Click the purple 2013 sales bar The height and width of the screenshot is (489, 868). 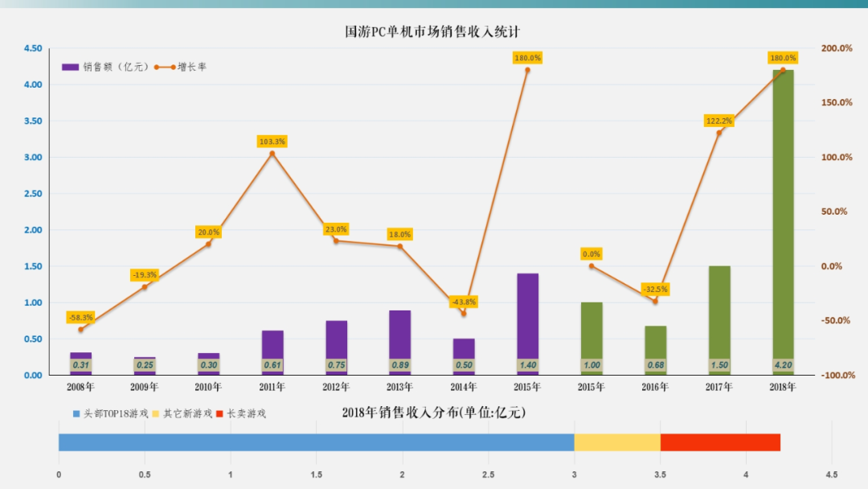[x=399, y=343]
